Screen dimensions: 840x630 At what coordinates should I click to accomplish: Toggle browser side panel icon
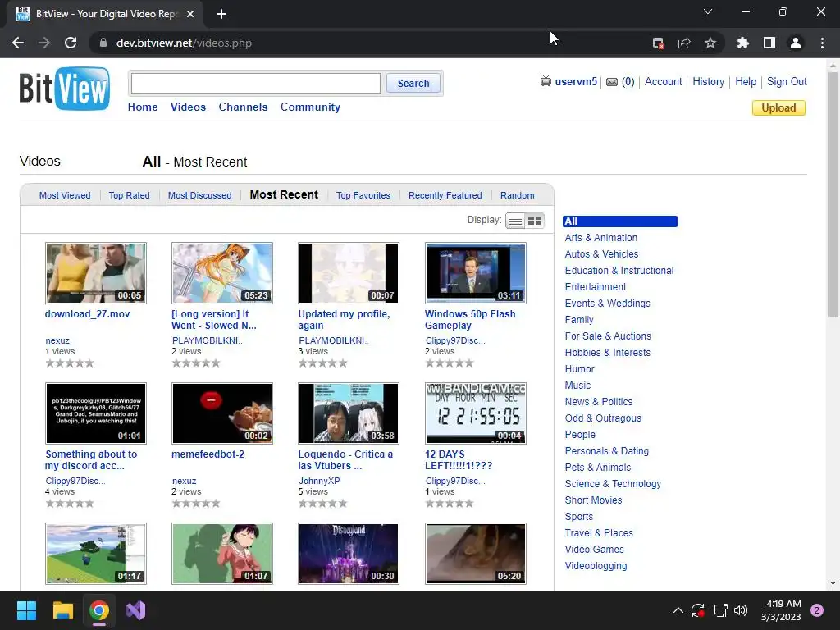769,43
